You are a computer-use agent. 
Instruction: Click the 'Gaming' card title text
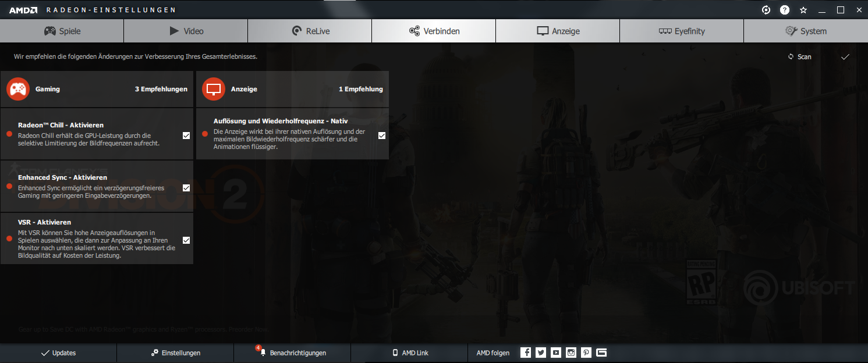[48, 89]
